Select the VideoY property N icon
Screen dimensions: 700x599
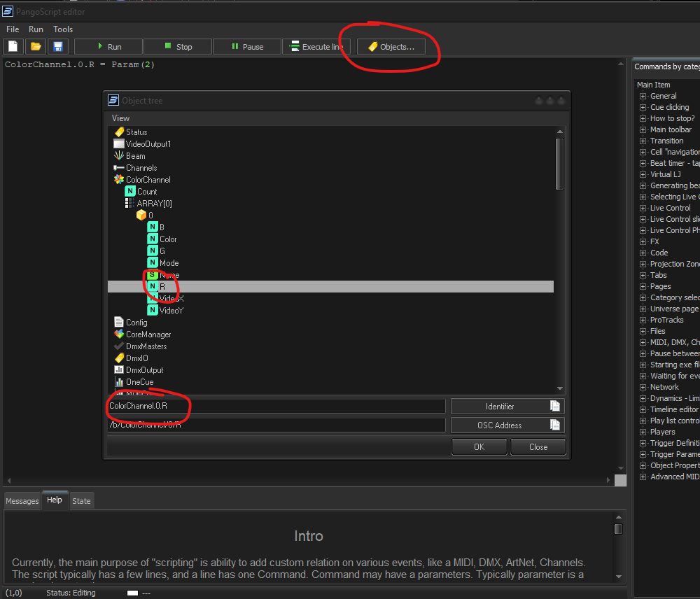click(x=153, y=310)
